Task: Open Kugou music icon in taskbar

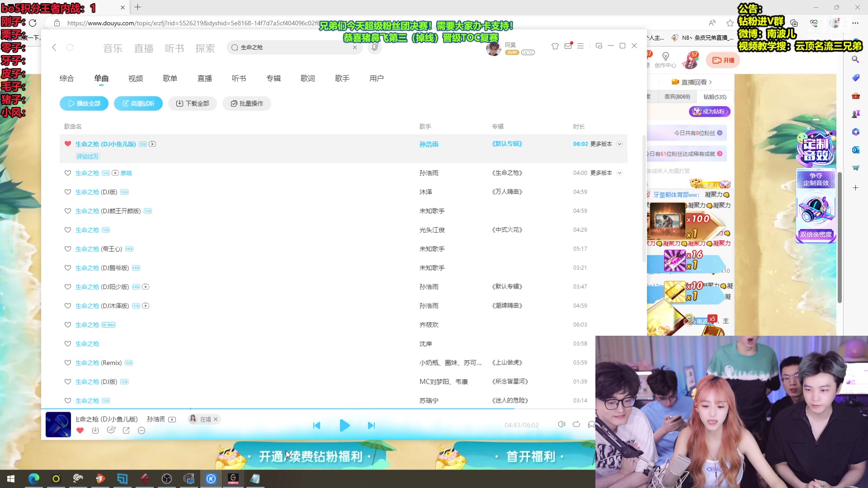Action: point(211,479)
